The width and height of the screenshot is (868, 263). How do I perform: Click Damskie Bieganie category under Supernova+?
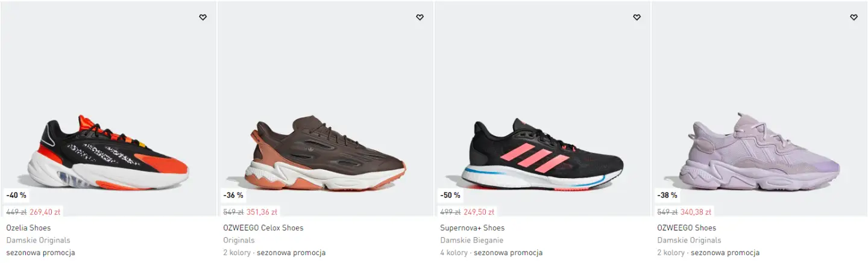(472, 240)
